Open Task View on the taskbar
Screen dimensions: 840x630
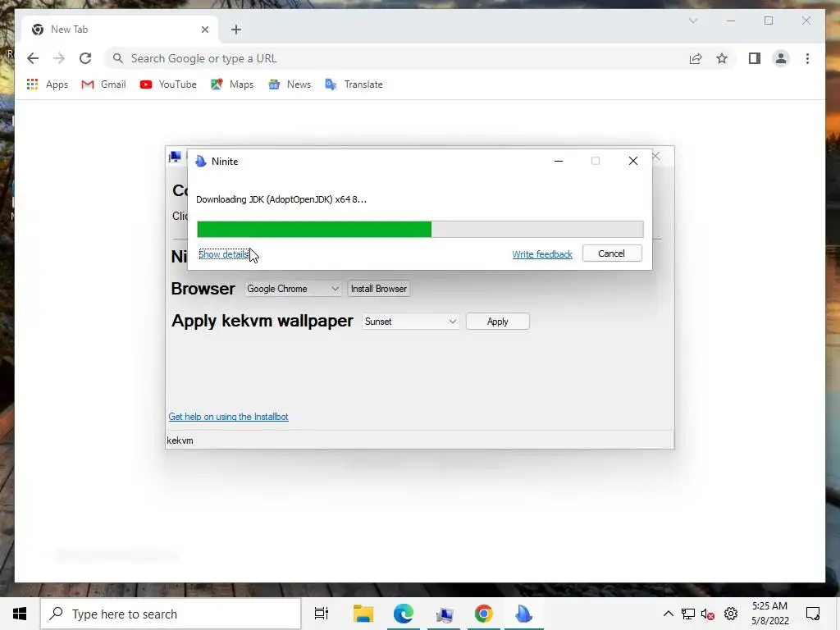pyautogui.click(x=322, y=614)
